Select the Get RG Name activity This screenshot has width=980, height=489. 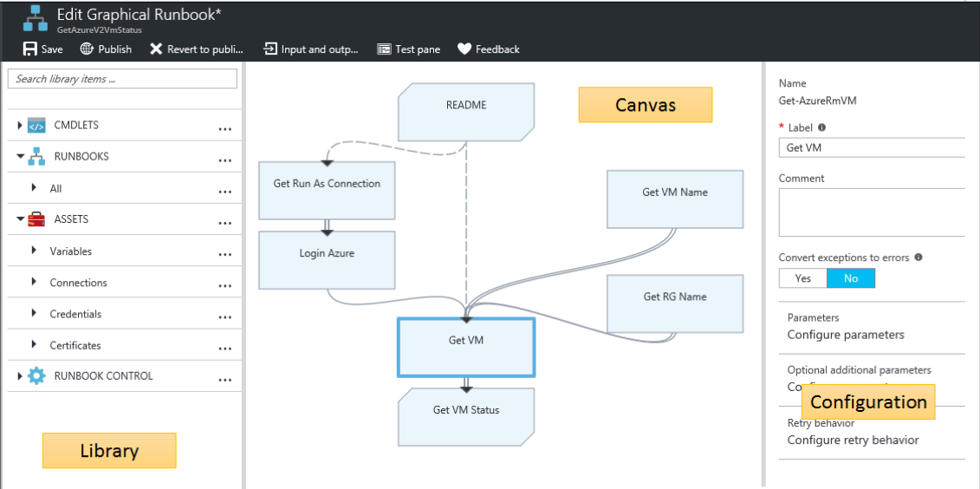(x=675, y=303)
